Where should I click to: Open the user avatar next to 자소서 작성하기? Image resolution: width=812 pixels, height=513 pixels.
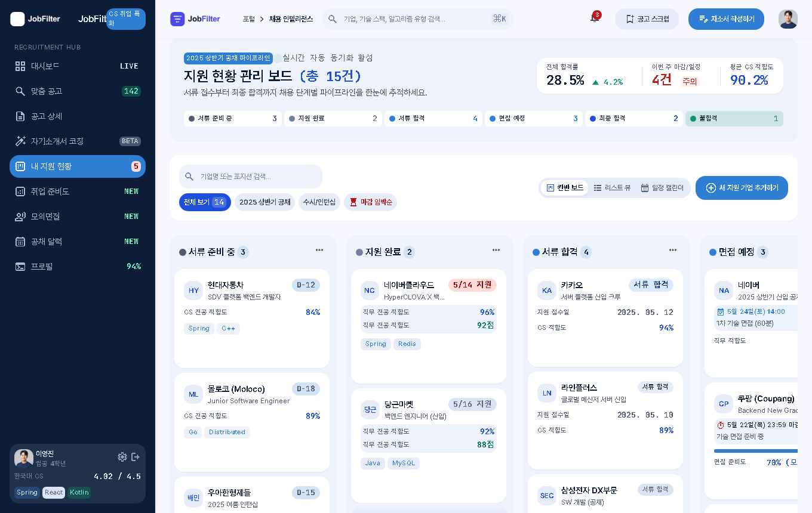click(788, 19)
